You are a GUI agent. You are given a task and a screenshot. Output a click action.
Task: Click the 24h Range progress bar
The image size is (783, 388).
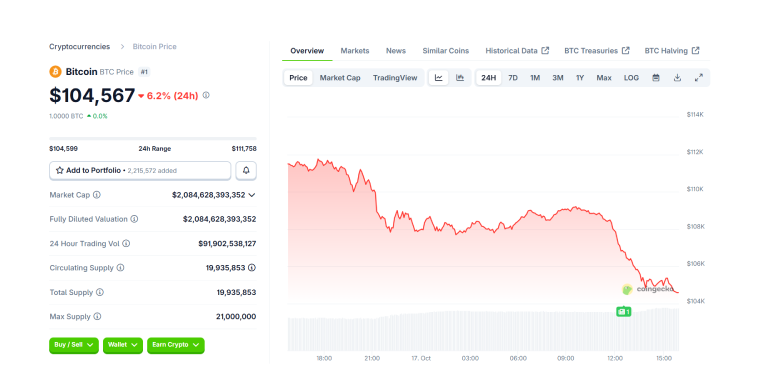coord(153,138)
